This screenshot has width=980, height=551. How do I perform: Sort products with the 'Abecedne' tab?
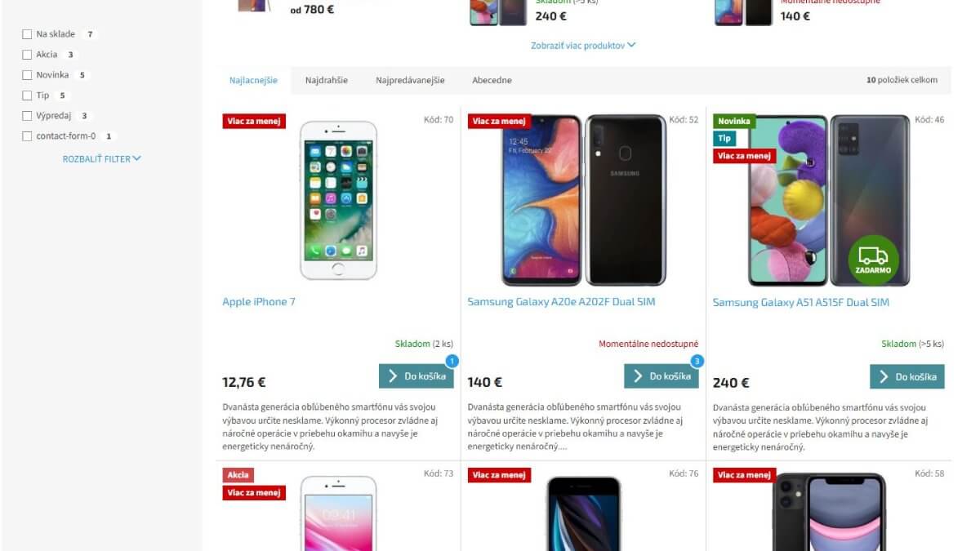[492, 80]
